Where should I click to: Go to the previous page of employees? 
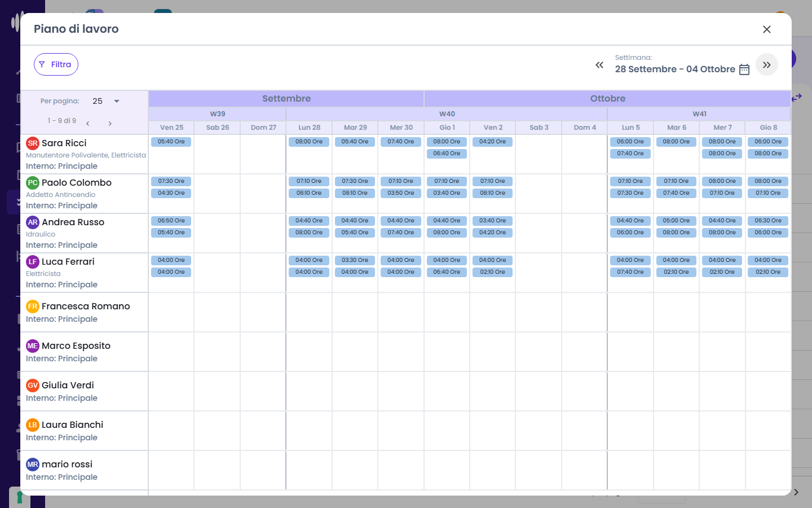pos(88,123)
